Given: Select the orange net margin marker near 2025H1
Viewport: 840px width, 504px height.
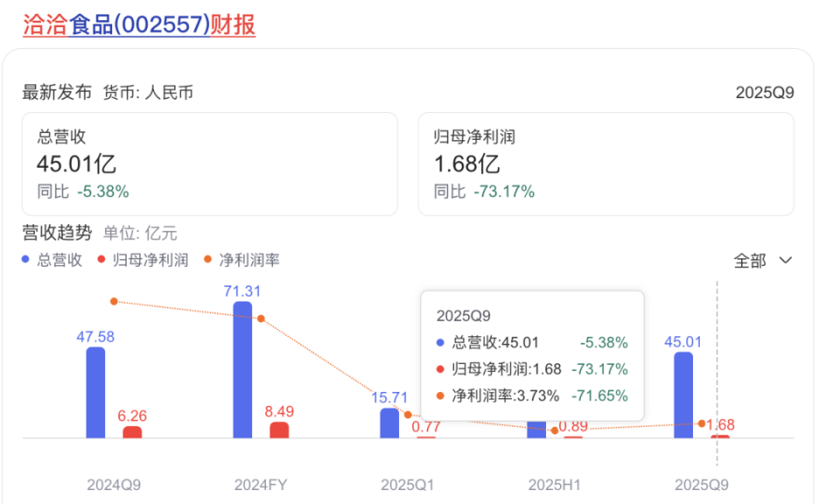Looking at the screenshot, I should [554, 430].
